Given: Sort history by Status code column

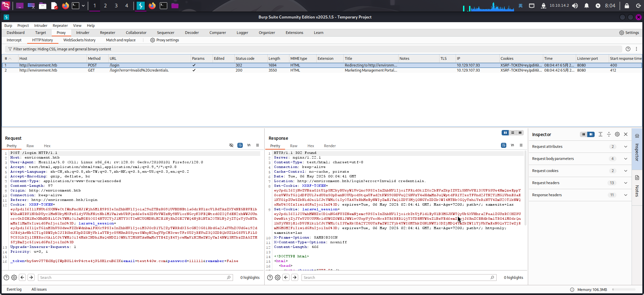Looking at the screenshot, I should [250, 58].
